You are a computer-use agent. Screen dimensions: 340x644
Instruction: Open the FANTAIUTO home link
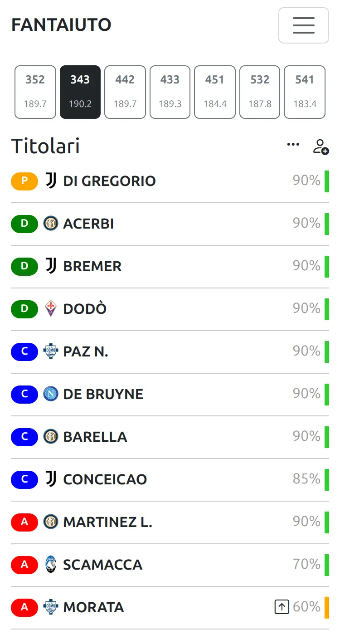(x=61, y=25)
